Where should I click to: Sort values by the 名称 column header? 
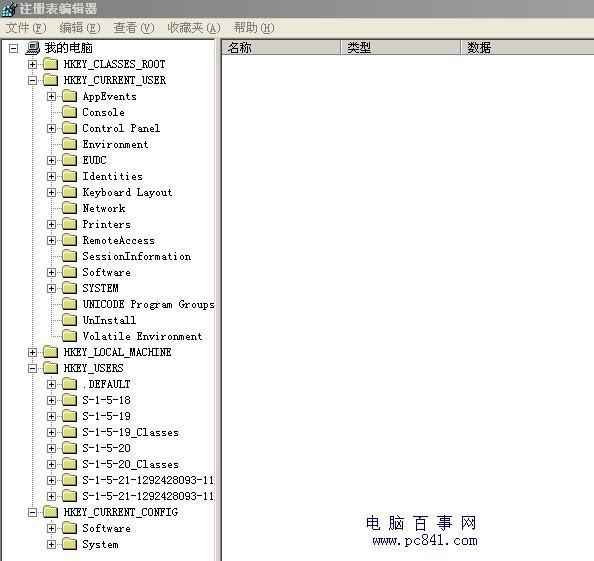pyautogui.click(x=281, y=48)
